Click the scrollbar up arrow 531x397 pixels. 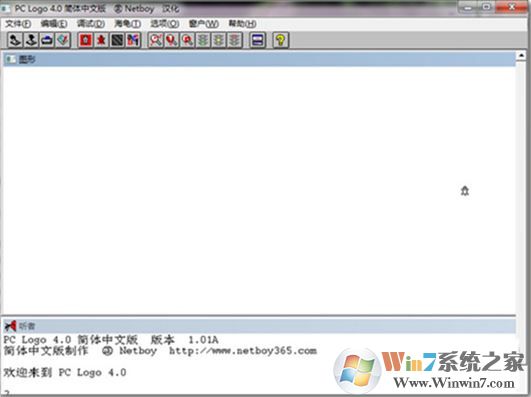click(x=522, y=55)
